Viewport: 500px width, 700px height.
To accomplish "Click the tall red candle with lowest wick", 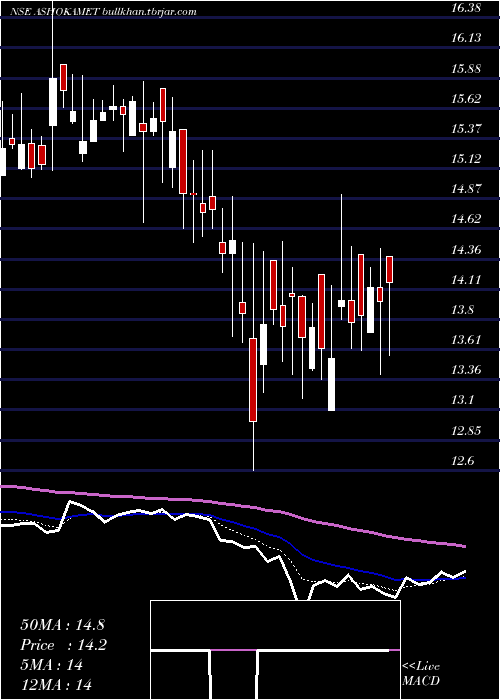I will pos(253,379).
